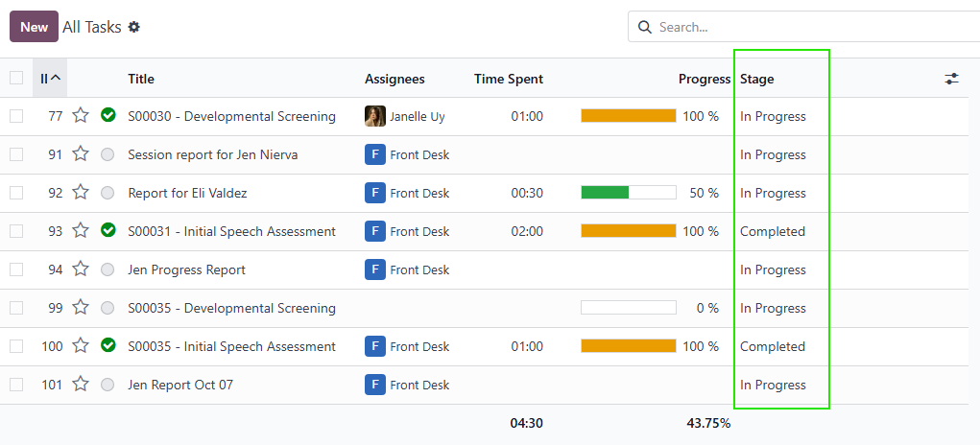
Task: Select the checkbox for task 99
Action: tap(16, 308)
